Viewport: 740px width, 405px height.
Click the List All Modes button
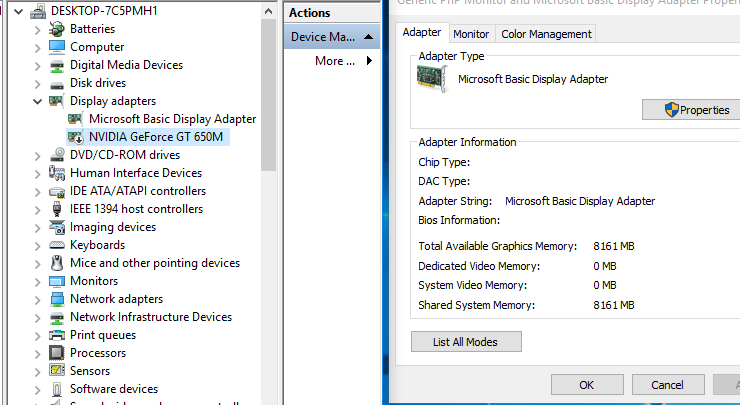tap(466, 342)
